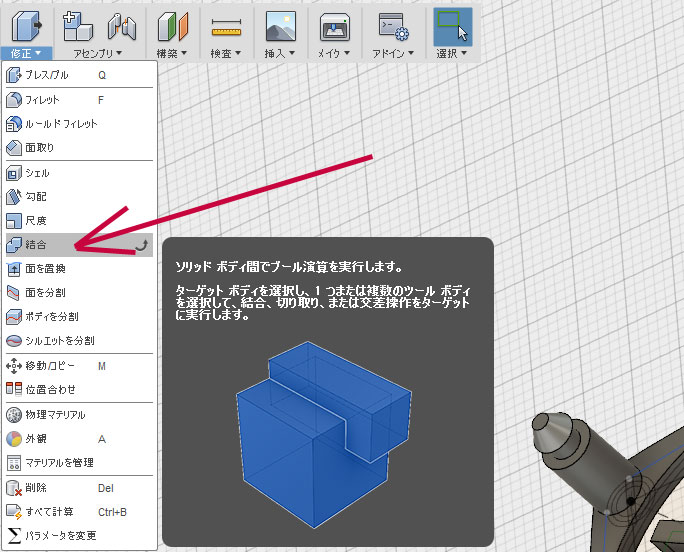Click the Add-Ins (アドイン) toolbar icon

point(389,28)
